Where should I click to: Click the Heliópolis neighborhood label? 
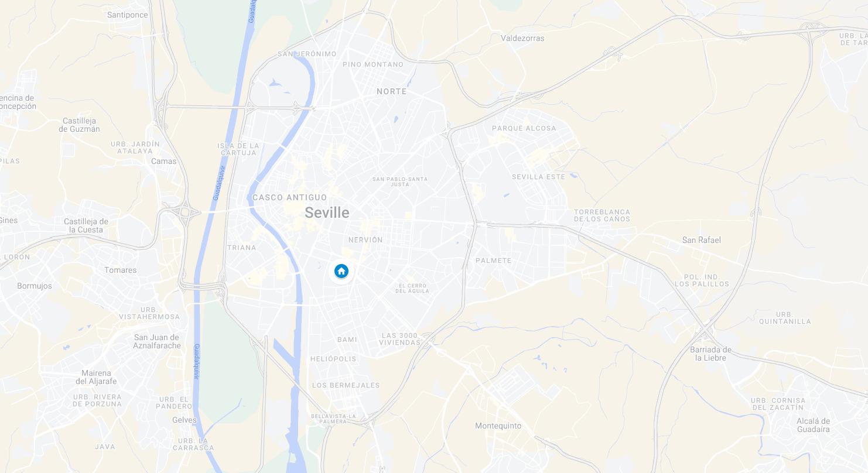click(333, 359)
